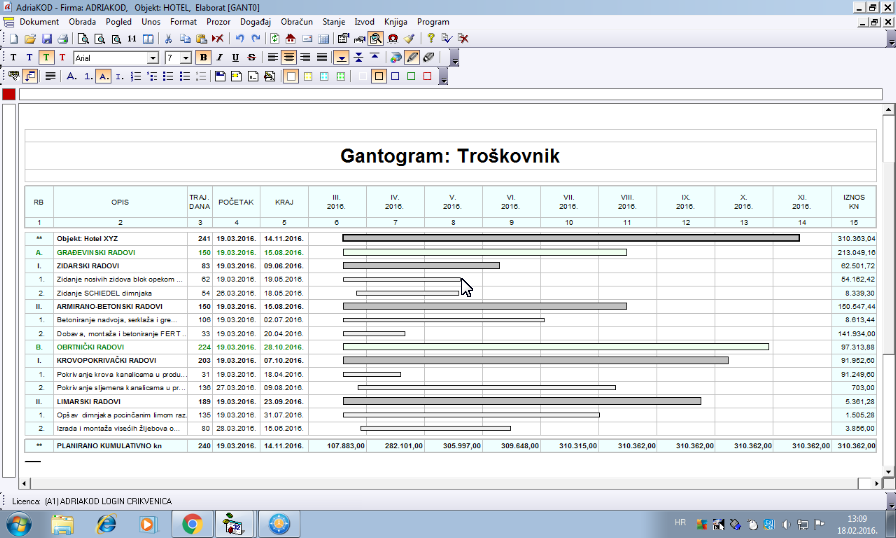896x538 pixels.
Task: Open the font size 7 dropdown
Action: [x=186, y=58]
